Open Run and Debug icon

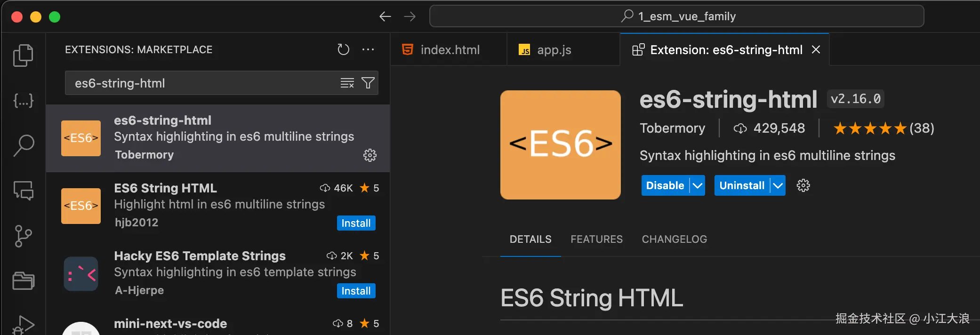coord(23,325)
